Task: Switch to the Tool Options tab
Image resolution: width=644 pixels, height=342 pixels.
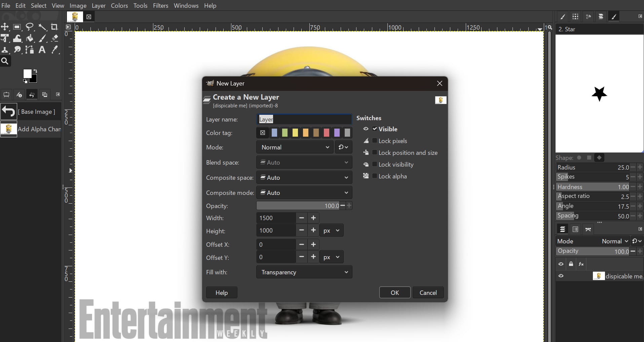Action: tap(6, 95)
